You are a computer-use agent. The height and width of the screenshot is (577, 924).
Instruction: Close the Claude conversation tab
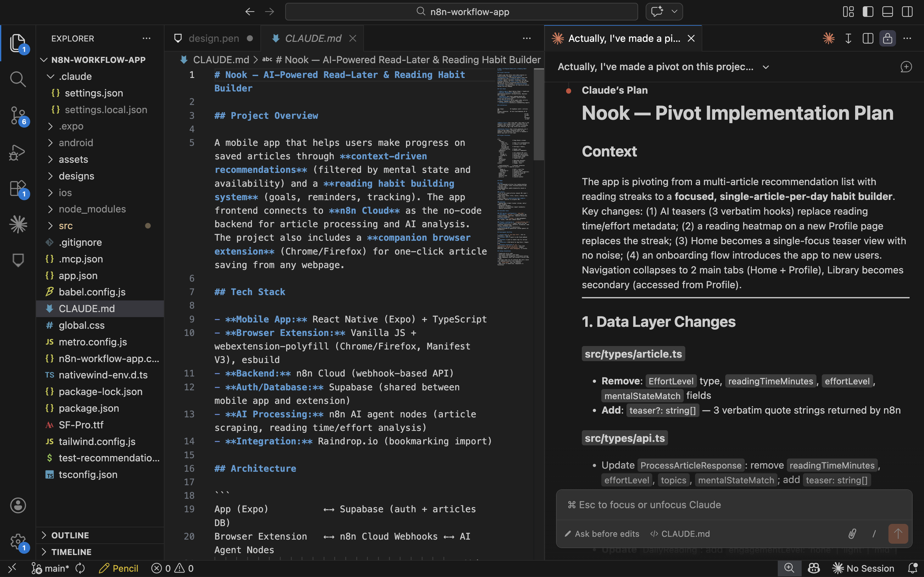[691, 38]
